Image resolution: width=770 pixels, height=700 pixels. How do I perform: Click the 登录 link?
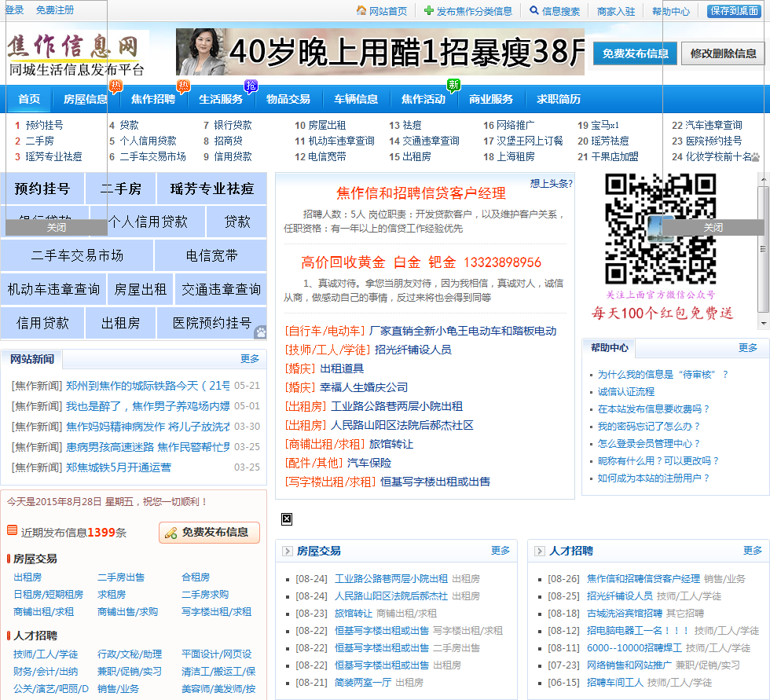click(x=14, y=9)
